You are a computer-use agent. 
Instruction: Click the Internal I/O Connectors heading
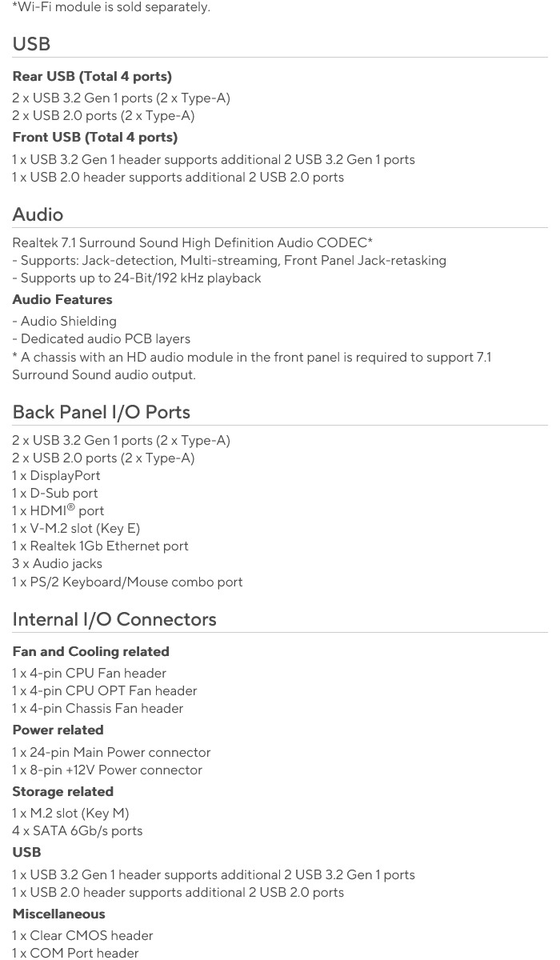[114, 619]
